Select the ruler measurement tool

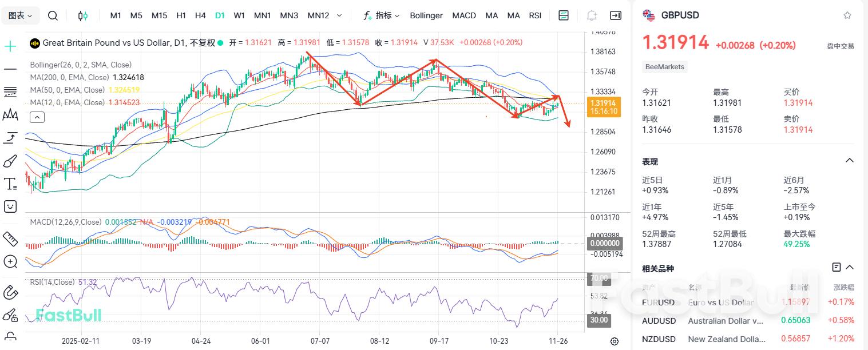click(x=10, y=237)
